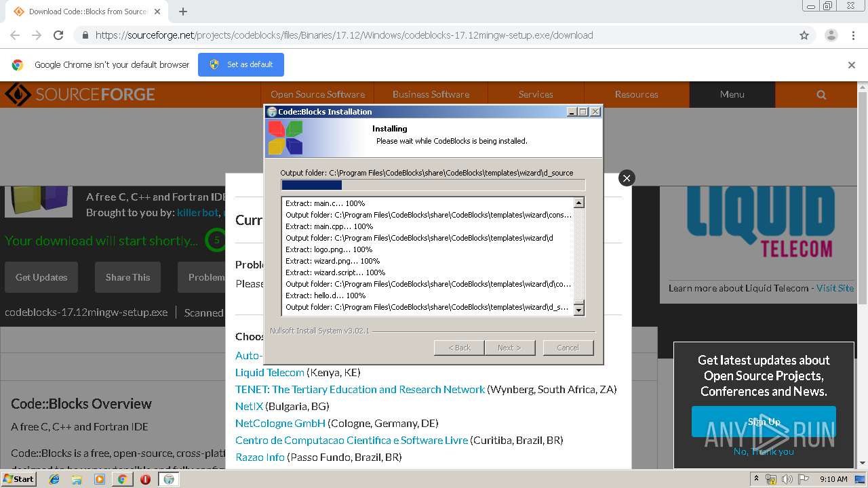Click the disabled Back button in the installer

coord(459,348)
